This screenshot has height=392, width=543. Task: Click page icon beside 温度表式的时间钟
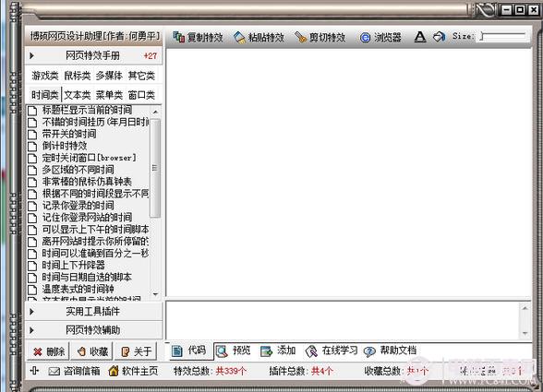pyautogui.click(x=32, y=290)
